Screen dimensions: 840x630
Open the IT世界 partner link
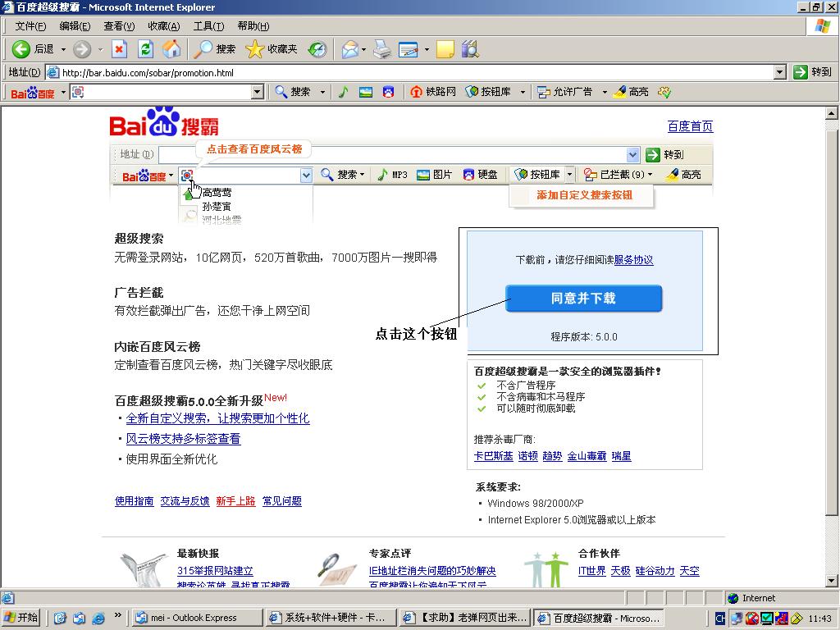tap(592, 571)
